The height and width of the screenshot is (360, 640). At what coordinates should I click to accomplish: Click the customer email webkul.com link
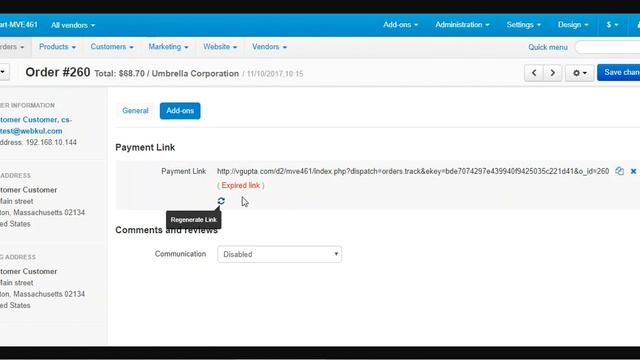coord(31,131)
